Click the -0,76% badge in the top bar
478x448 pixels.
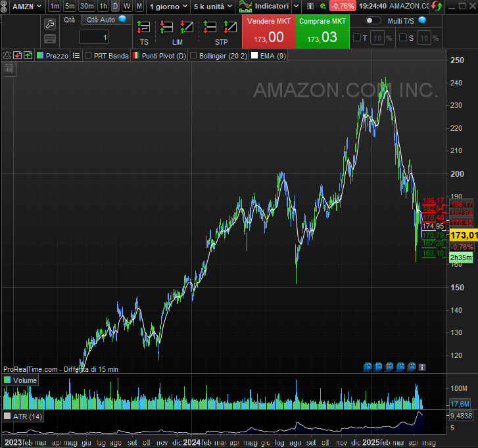coord(343,6)
